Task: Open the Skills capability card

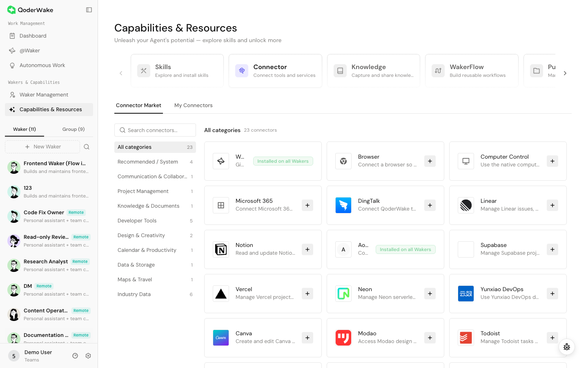Action: (x=177, y=71)
